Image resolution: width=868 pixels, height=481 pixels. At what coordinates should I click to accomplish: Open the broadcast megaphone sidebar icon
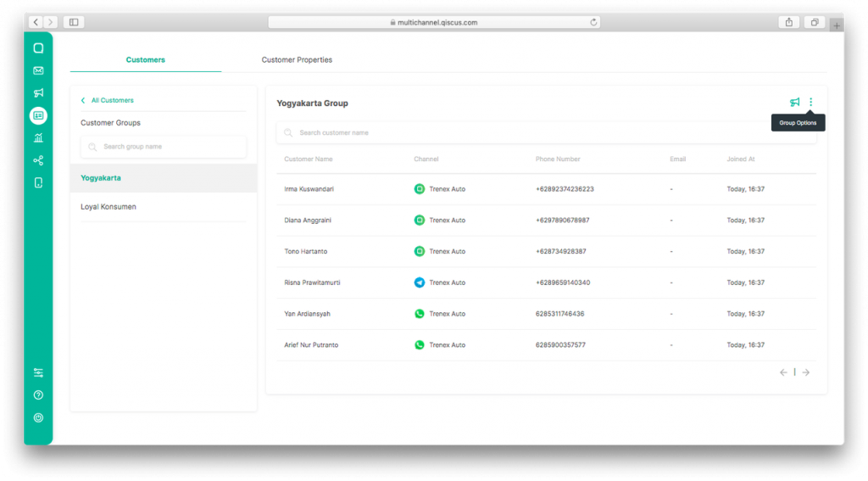coord(38,93)
